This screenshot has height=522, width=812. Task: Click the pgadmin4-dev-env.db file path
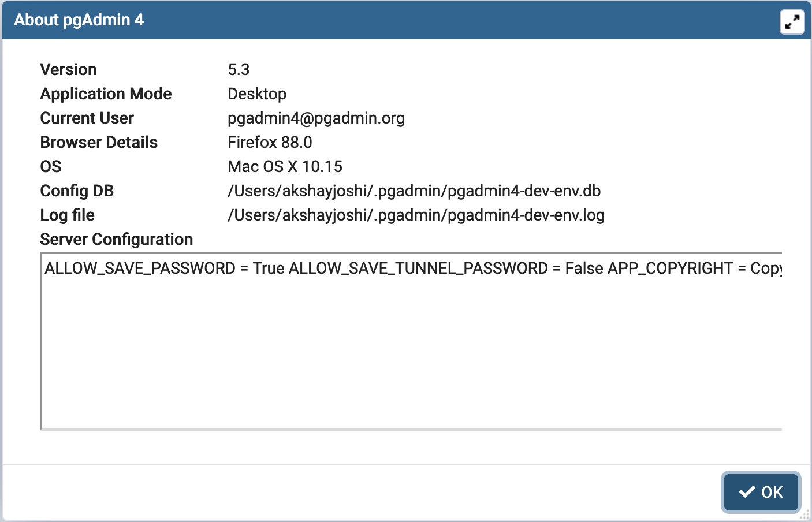pos(414,191)
